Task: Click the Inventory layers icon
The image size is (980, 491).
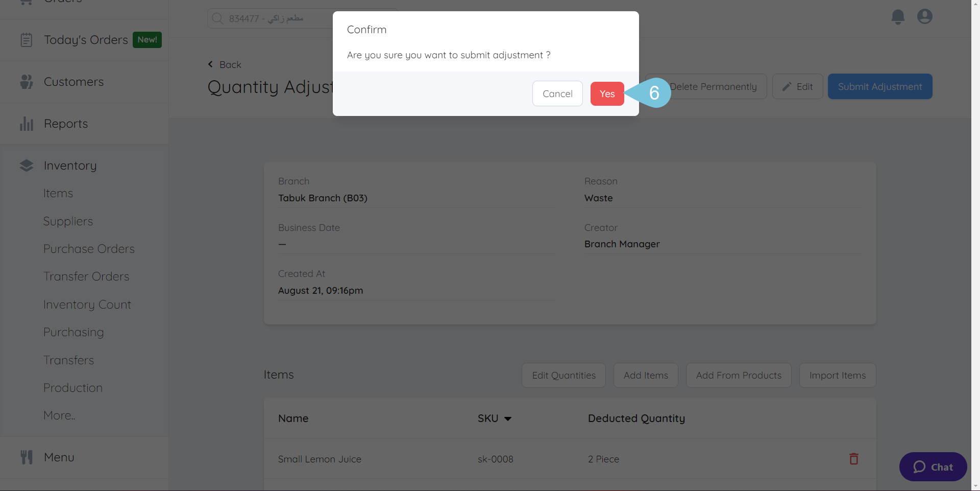Action: pyautogui.click(x=27, y=166)
